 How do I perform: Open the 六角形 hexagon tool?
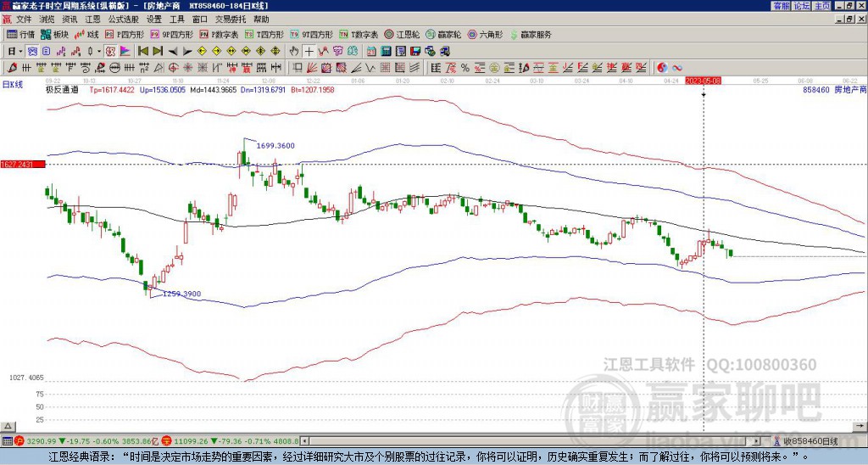click(485, 34)
